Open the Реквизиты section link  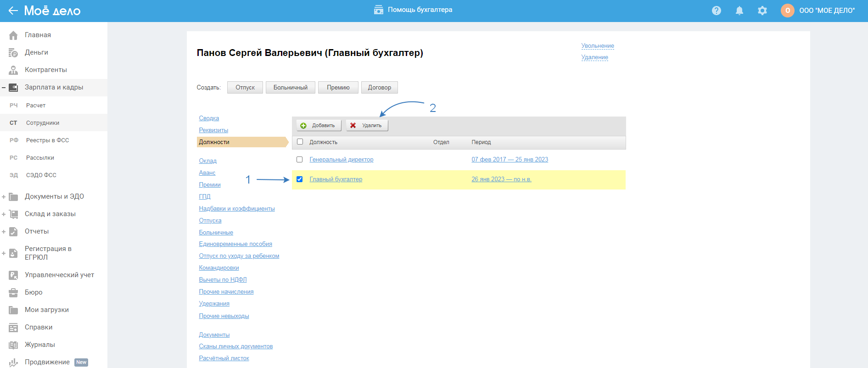click(213, 130)
